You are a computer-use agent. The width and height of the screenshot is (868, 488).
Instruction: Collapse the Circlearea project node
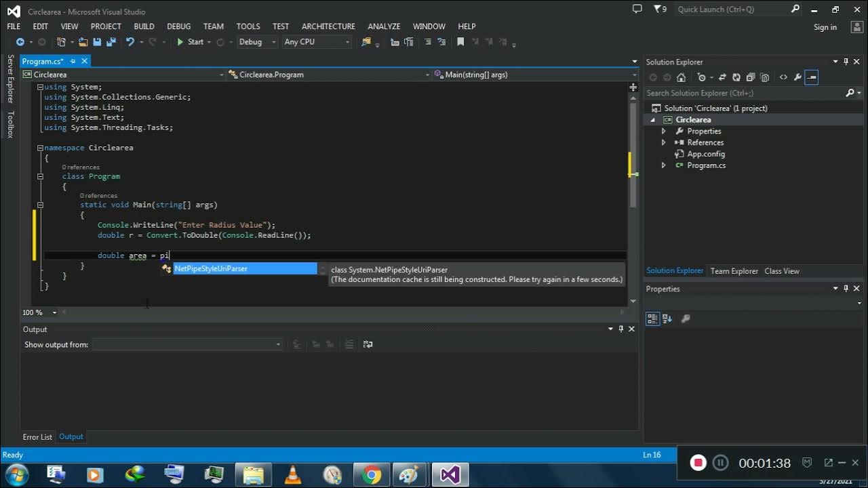(653, 120)
